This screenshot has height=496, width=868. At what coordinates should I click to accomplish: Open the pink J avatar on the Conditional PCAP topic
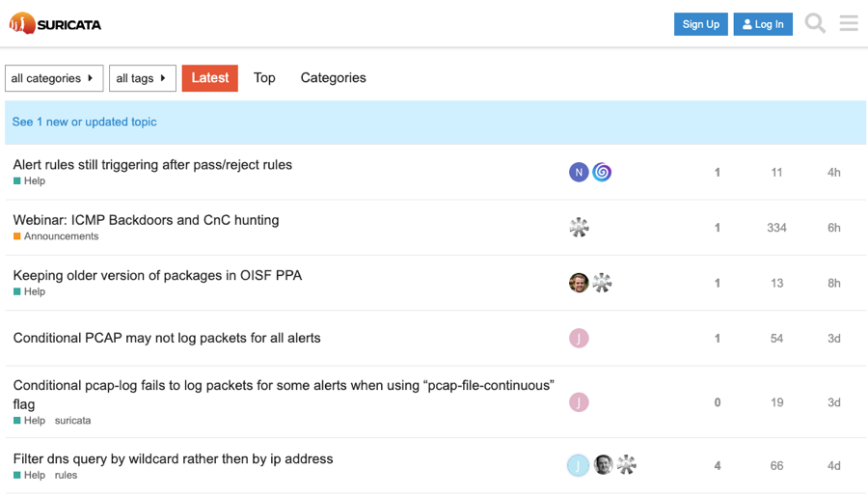pyautogui.click(x=579, y=339)
